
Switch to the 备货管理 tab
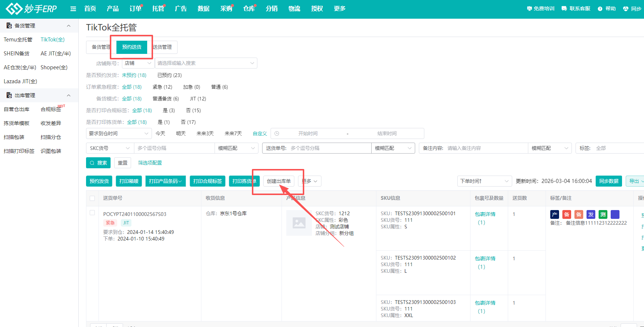(100, 47)
